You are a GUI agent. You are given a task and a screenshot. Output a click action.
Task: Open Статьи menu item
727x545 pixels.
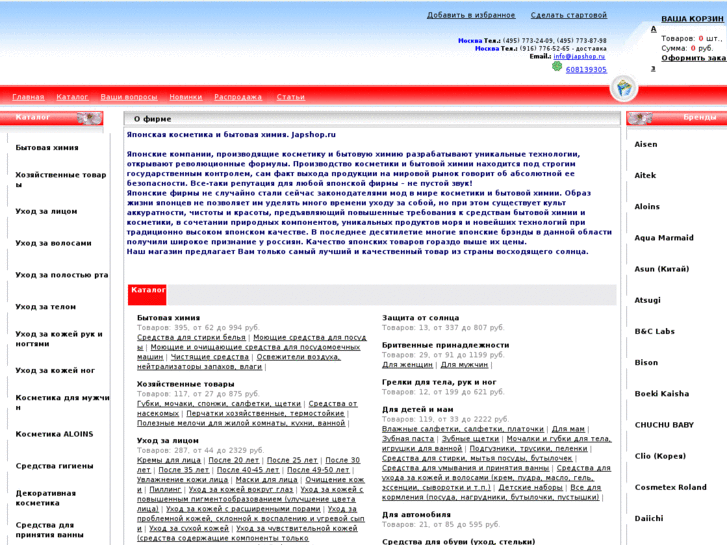coord(291,97)
